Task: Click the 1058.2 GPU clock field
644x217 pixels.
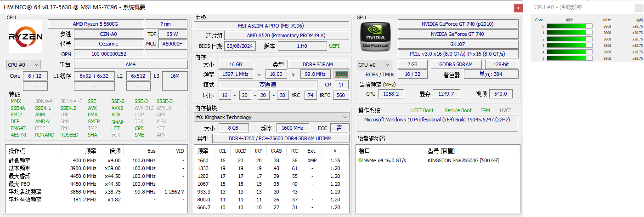Action: (x=391, y=94)
